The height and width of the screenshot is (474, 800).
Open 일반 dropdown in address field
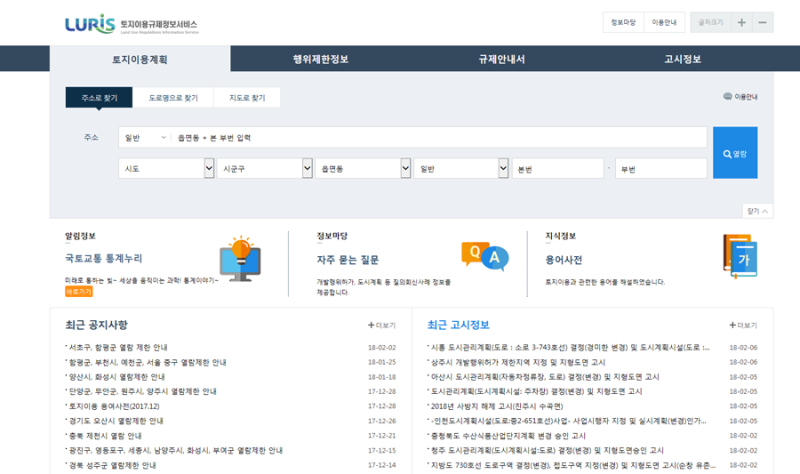click(145, 138)
